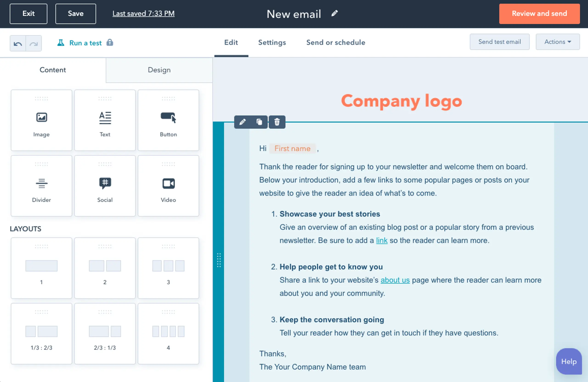Switch to the Design tab
This screenshot has width=588, height=382.
pos(159,70)
